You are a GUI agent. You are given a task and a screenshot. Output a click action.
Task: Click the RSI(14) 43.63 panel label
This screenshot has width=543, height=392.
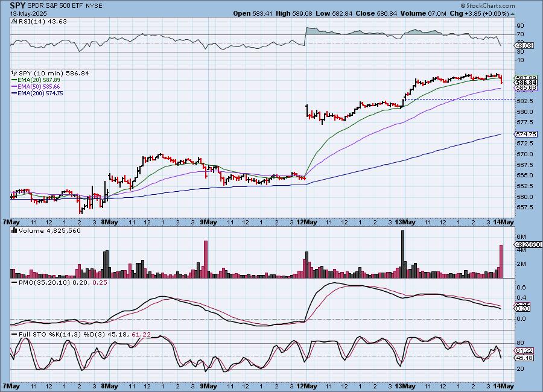pyautogui.click(x=43, y=21)
